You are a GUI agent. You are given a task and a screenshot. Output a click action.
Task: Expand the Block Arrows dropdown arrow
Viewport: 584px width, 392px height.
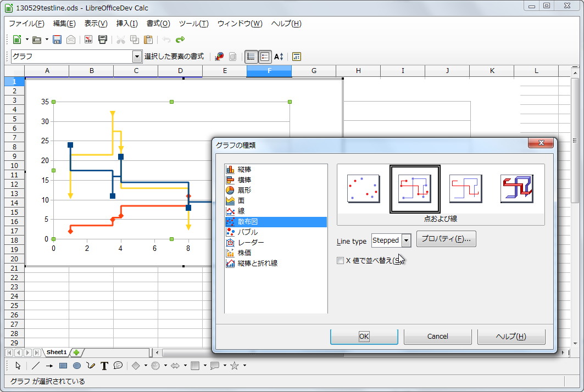(x=185, y=366)
